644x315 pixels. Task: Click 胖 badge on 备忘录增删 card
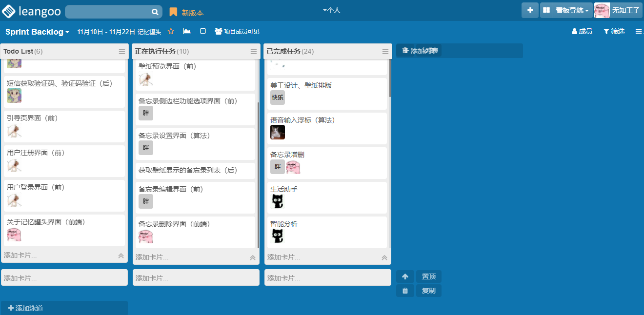[x=278, y=167]
